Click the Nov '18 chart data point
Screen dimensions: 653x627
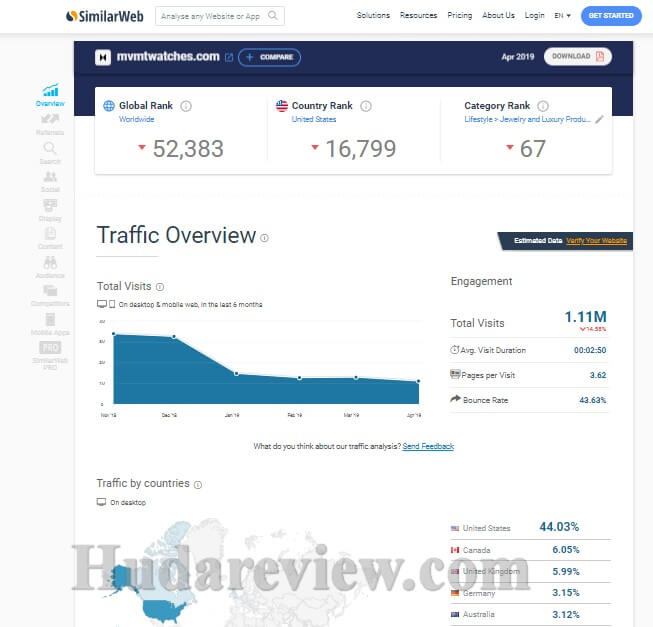[x=114, y=334]
